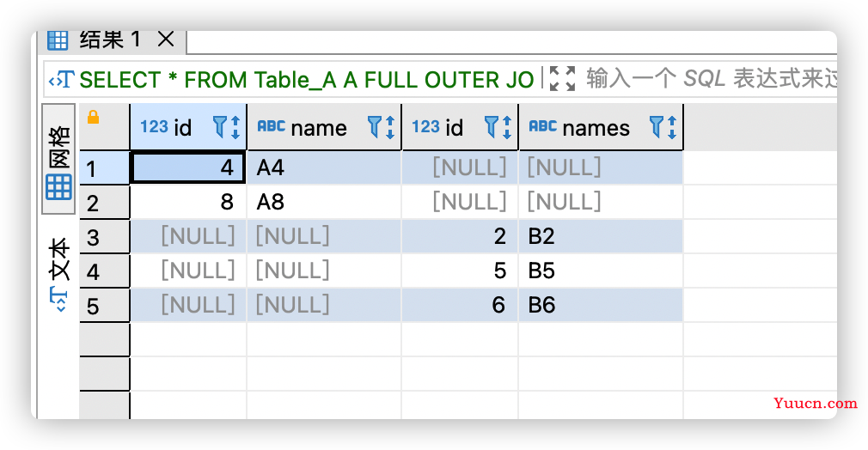
Task: Click NULL name cell left of B2's id
Action: click(324, 236)
